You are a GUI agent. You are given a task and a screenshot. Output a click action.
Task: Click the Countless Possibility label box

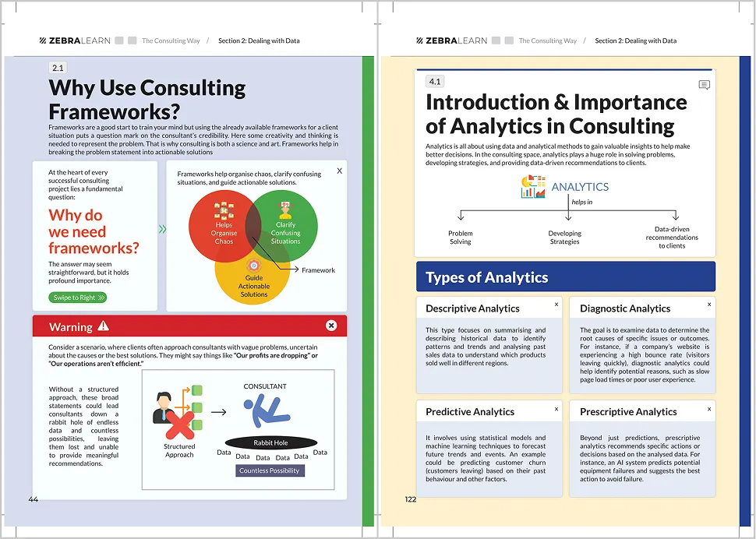270,470
